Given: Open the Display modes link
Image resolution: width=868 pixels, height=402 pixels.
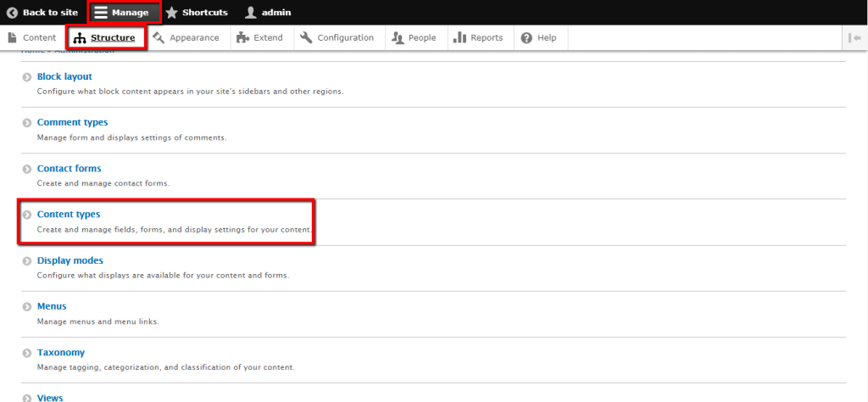Looking at the screenshot, I should point(70,260).
